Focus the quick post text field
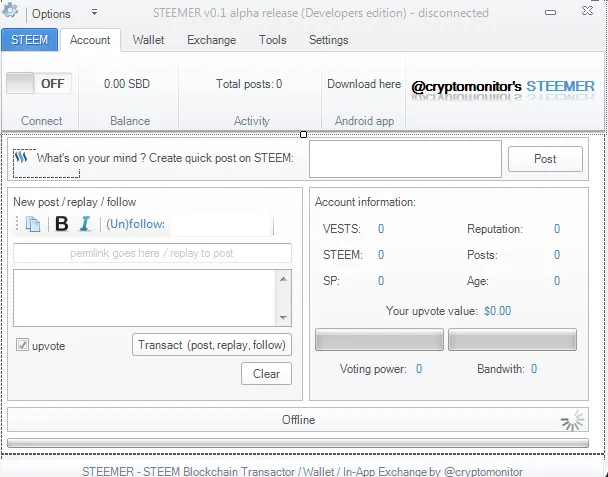608x477 pixels. [x=405, y=159]
